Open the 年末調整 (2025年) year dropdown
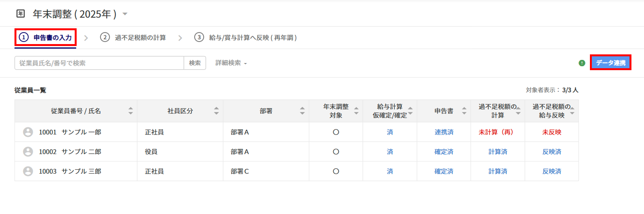Viewport: 644px width, 214px height. 125,14
